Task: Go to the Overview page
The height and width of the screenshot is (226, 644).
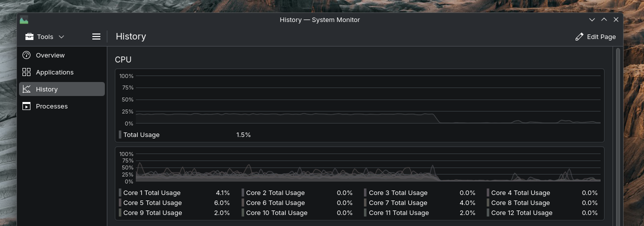Action: pyautogui.click(x=50, y=55)
